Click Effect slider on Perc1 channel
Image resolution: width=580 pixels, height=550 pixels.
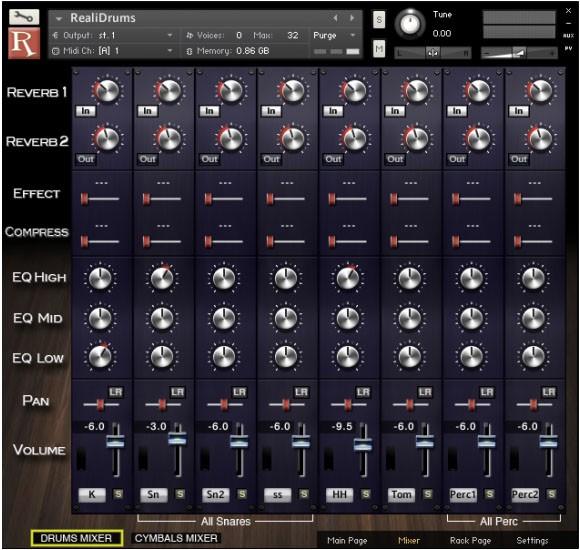point(471,199)
